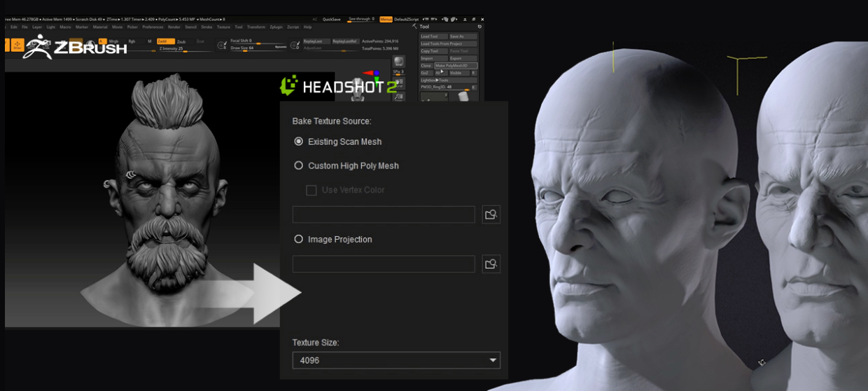Browse for a custom high poly mesh file
Image resolution: width=868 pixels, height=391 pixels.
pyautogui.click(x=491, y=214)
